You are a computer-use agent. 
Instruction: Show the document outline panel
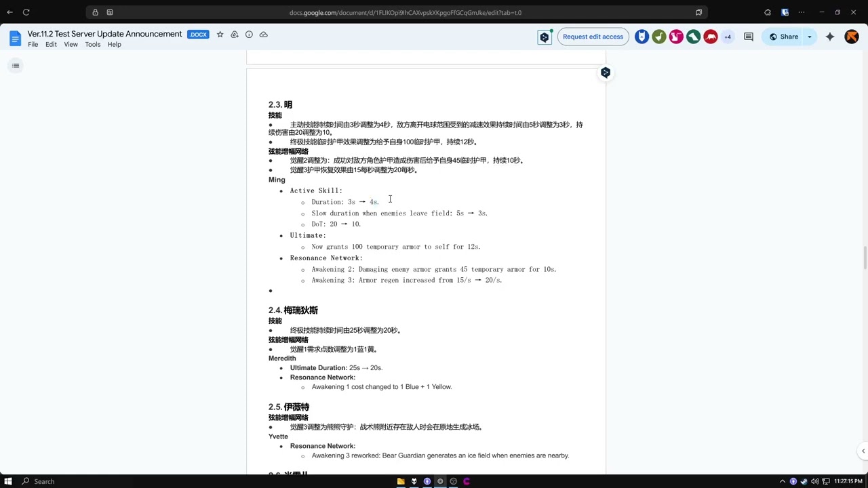(x=16, y=66)
